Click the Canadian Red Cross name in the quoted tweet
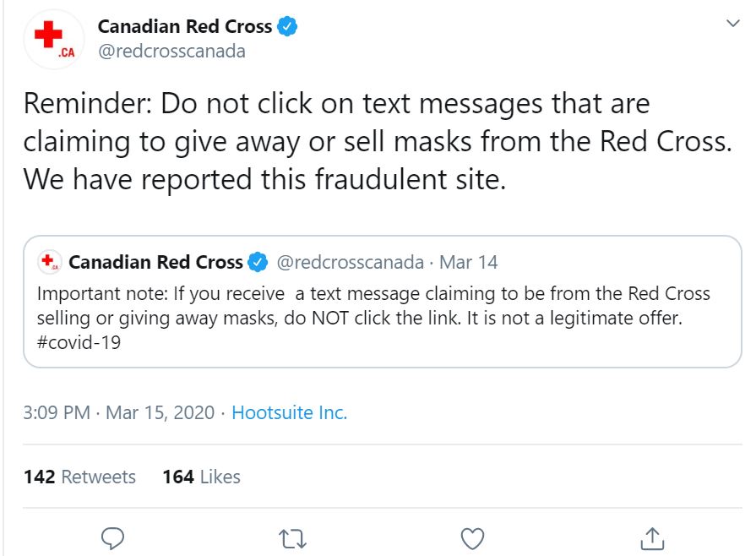The width and height of the screenshot is (756, 556). click(155, 262)
